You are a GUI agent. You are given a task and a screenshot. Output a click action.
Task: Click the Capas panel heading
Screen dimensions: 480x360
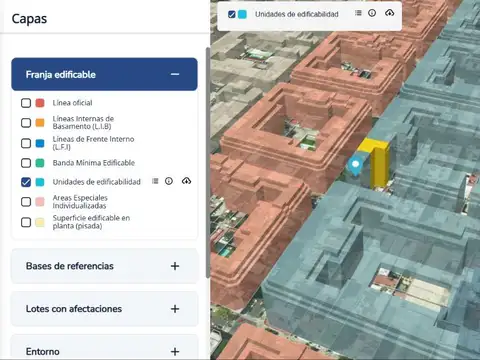[x=29, y=19]
